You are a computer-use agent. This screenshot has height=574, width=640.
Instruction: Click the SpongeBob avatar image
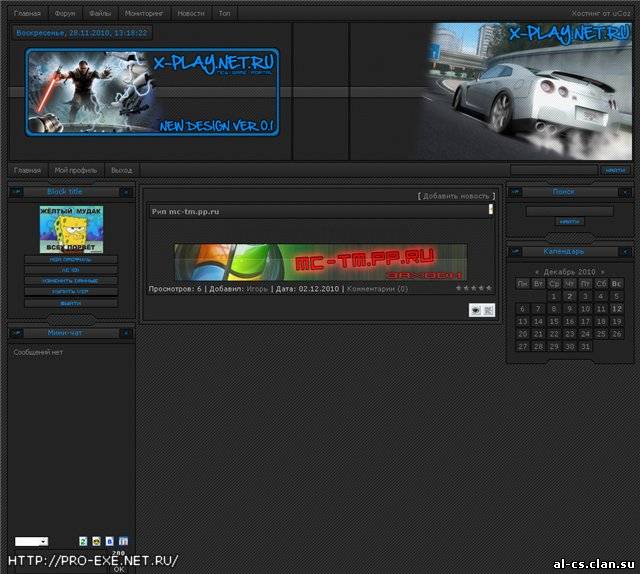[x=71, y=229]
